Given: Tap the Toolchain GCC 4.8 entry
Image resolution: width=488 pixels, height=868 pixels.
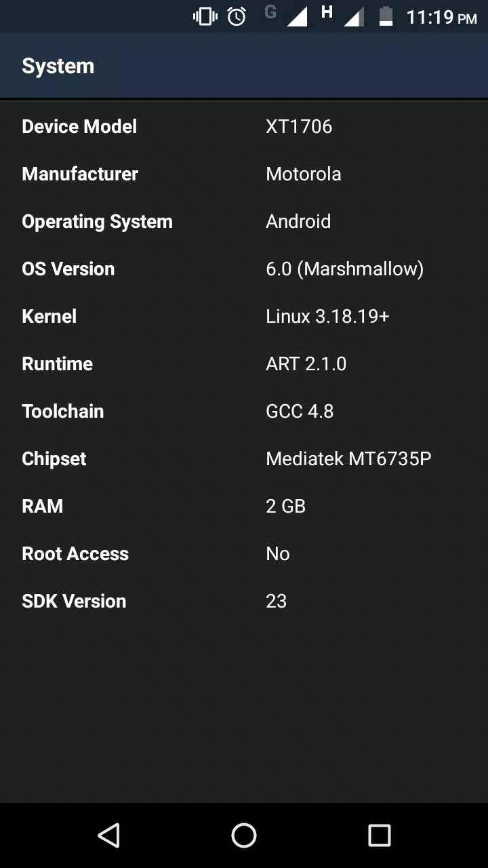Looking at the screenshot, I should 244,411.
